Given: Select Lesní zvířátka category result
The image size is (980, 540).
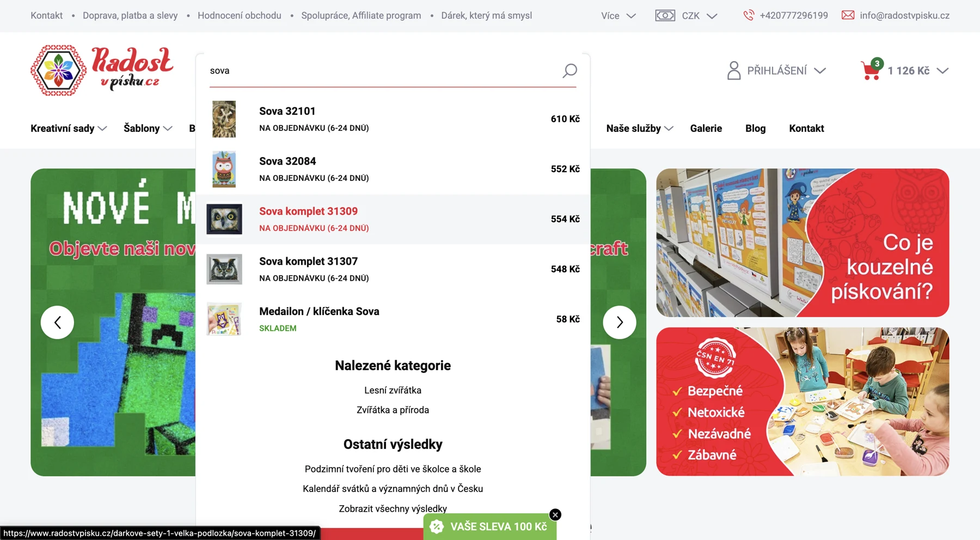Looking at the screenshot, I should [393, 390].
